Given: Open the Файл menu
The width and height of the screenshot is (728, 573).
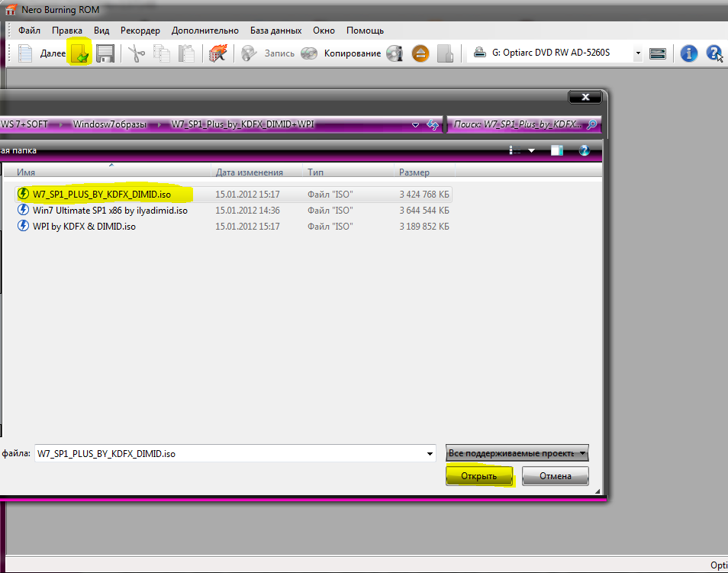Looking at the screenshot, I should 29,31.
